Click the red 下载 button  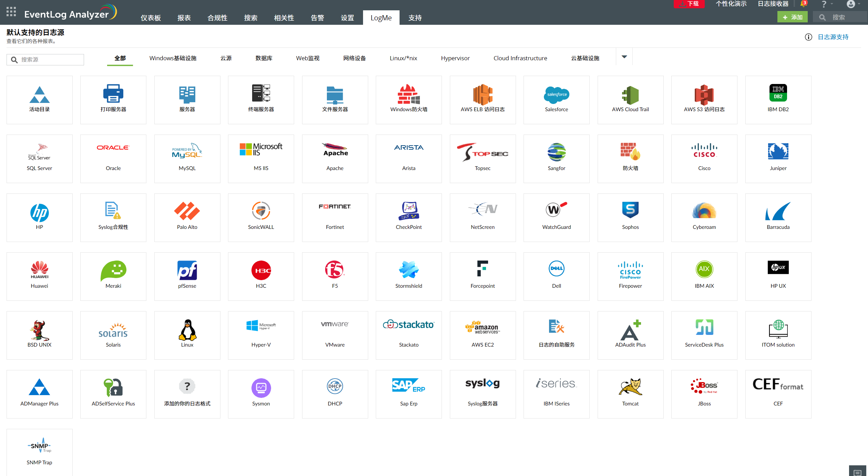point(689,4)
